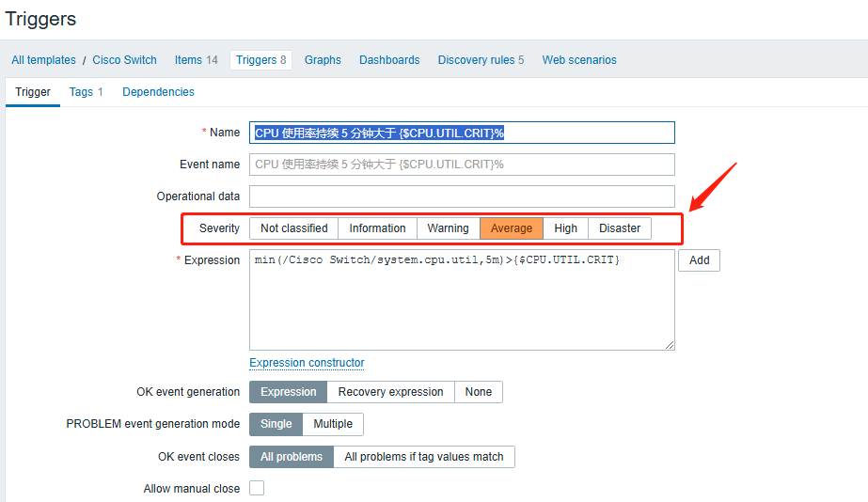Set severity to Not classified
868x502 pixels.
tap(293, 228)
